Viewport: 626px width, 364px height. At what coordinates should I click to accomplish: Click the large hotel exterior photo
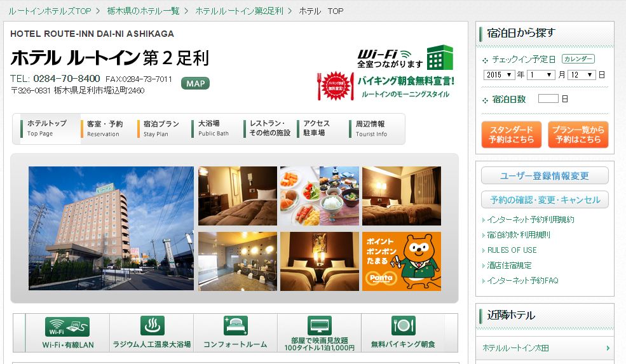click(x=111, y=228)
